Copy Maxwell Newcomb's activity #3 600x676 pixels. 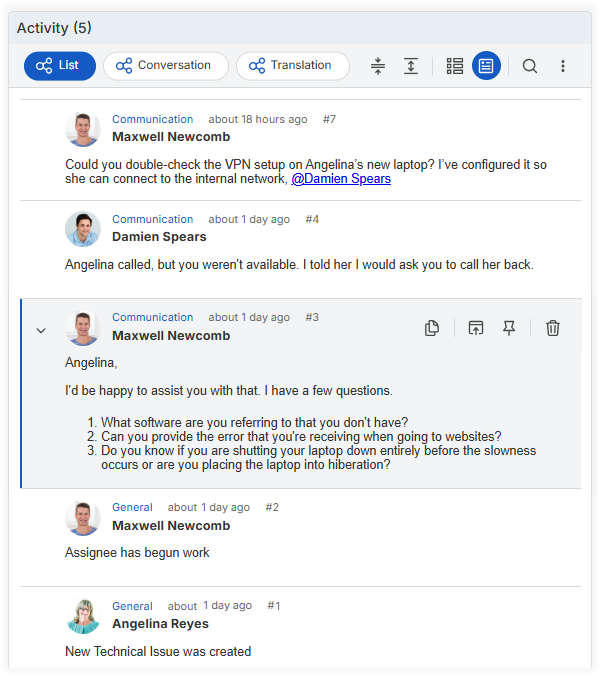(x=432, y=328)
